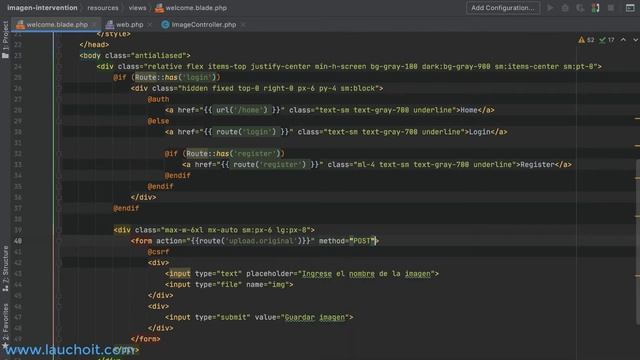Screen dimensions: 640x360
Task: Click the Project folder icon in left sidebar
Action: coord(5,55)
